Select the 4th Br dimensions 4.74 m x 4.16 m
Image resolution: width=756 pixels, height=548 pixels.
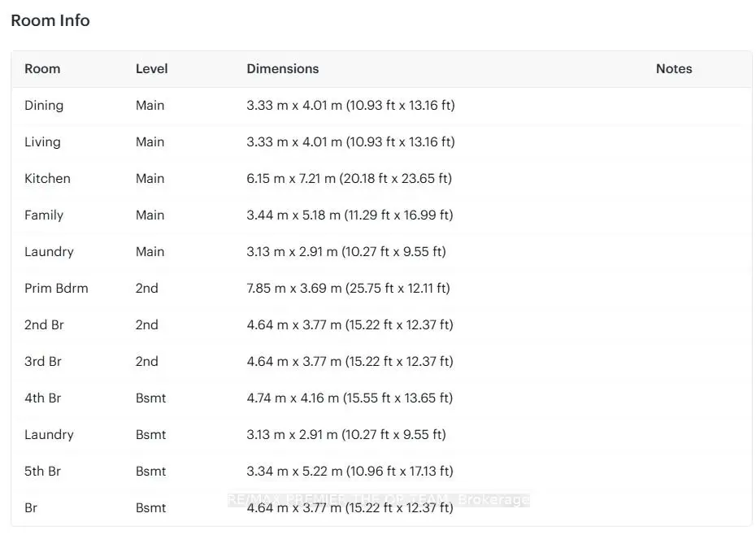350,398
